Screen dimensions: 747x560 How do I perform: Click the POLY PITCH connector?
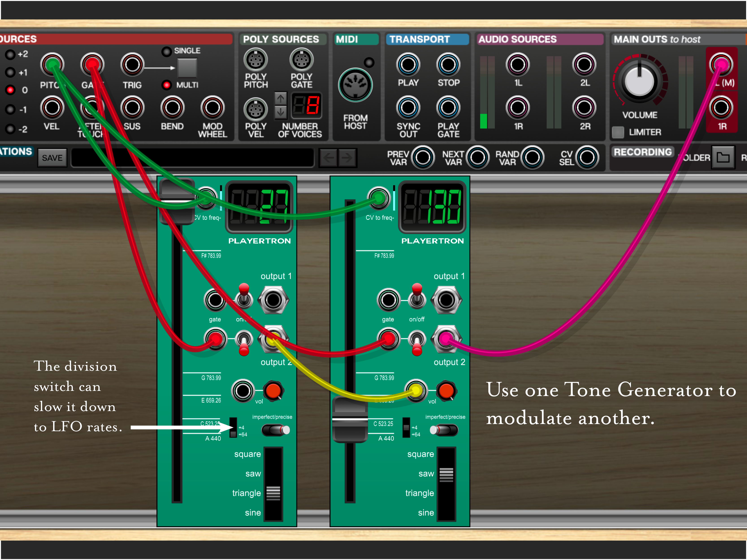(x=256, y=60)
